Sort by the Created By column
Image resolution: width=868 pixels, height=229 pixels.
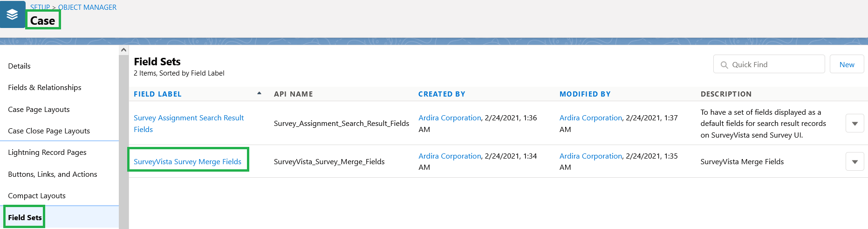pyautogui.click(x=442, y=94)
